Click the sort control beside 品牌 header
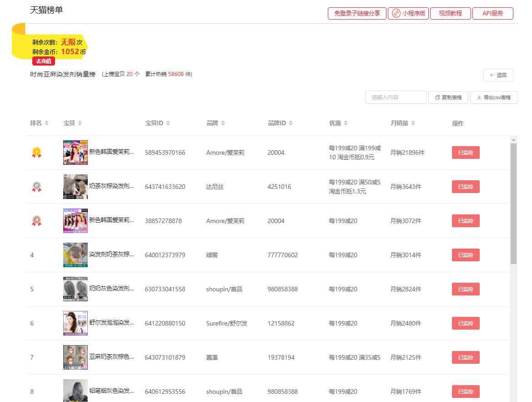Viewport: 532px width, 402px height. click(x=224, y=123)
